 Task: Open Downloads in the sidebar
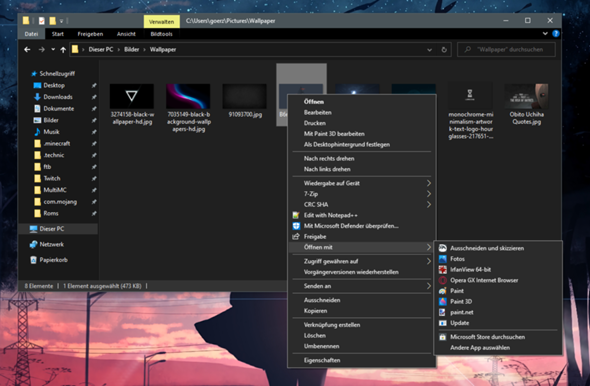tap(58, 97)
